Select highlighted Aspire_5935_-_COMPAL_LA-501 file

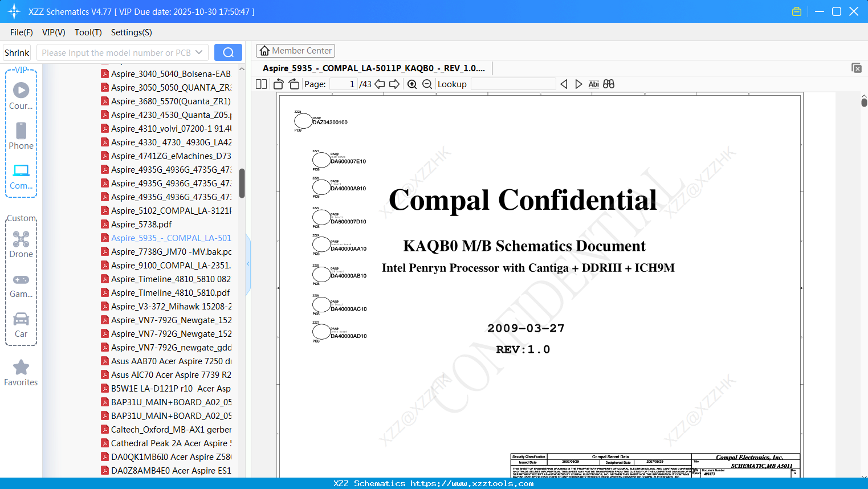tap(166, 238)
